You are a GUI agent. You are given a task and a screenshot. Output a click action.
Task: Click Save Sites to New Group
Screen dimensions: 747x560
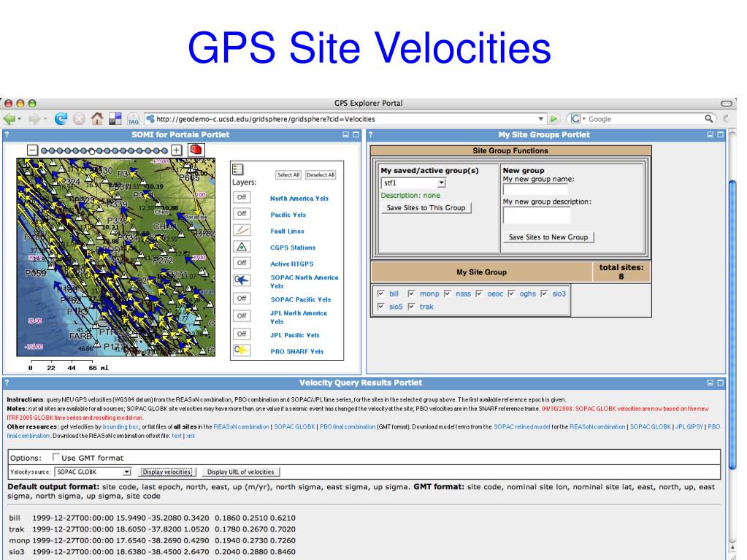(548, 237)
